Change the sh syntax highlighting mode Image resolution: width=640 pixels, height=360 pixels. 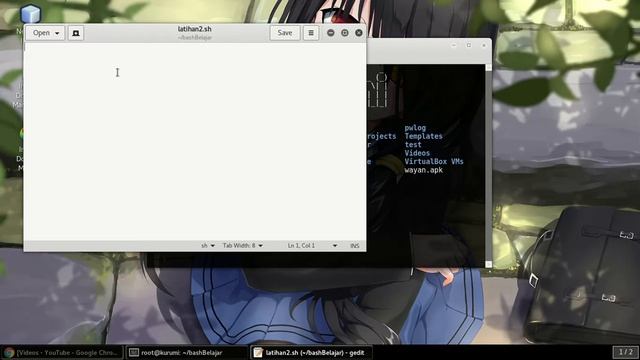pos(208,246)
